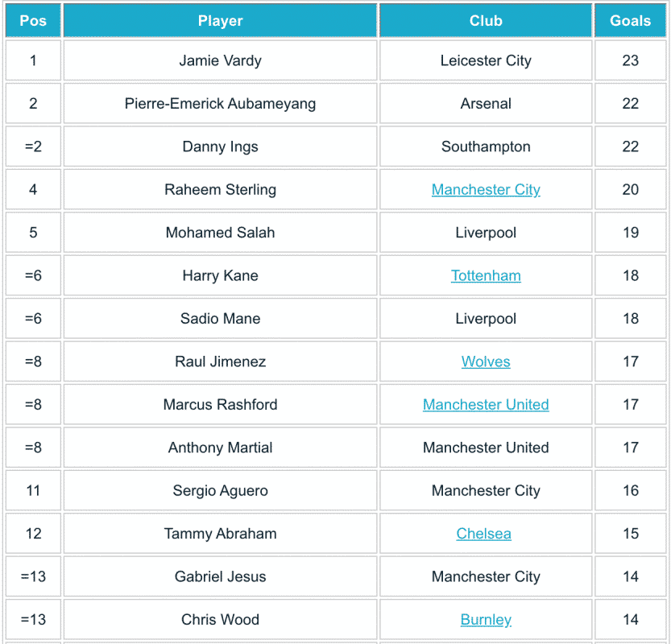Click Danny Ings in the Player column

[x=220, y=147]
